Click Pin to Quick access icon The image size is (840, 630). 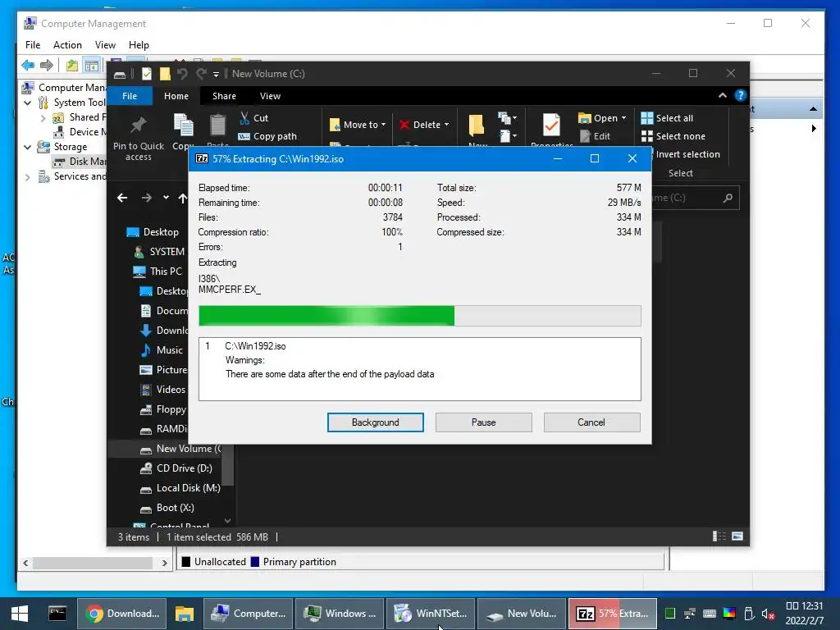click(x=138, y=126)
